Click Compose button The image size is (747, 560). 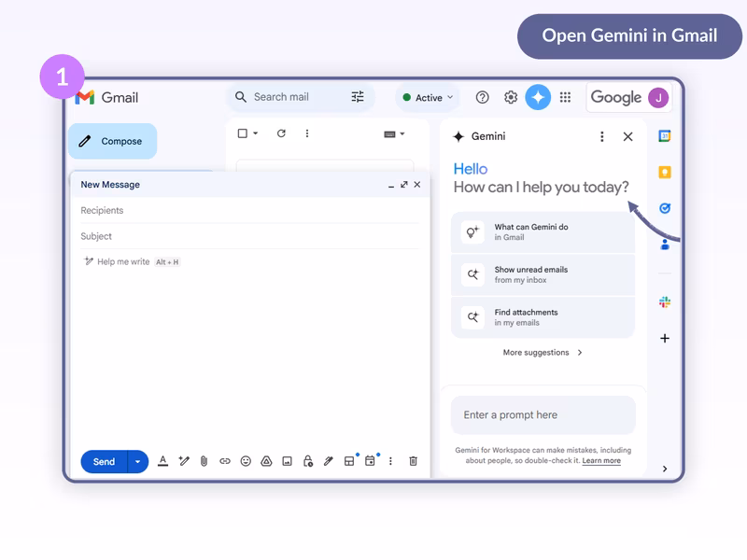coord(112,141)
